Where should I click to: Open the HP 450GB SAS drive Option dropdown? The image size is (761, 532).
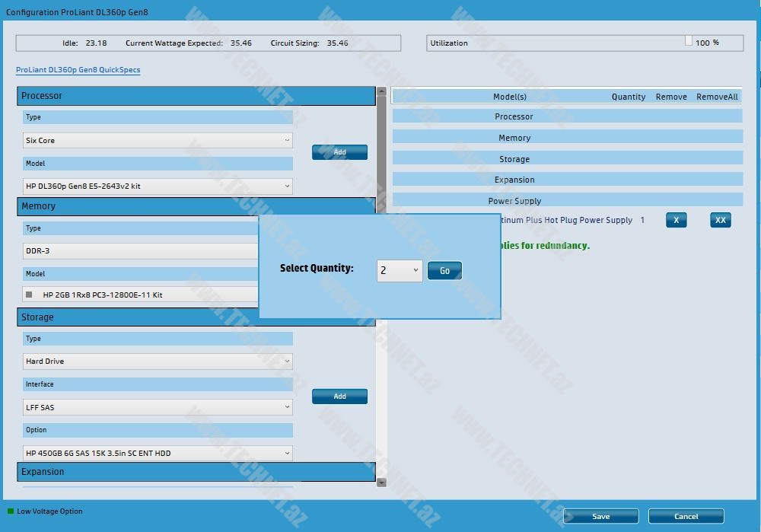tap(158, 454)
